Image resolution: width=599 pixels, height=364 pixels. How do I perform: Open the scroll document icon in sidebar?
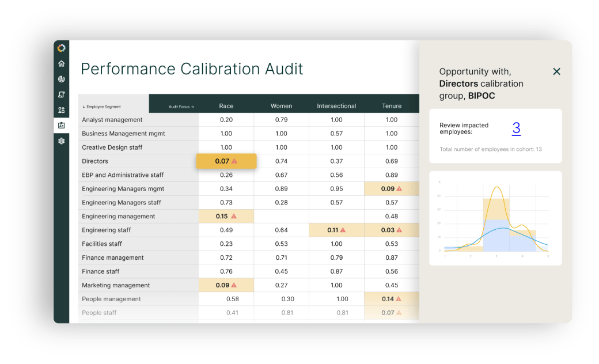coord(62,94)
